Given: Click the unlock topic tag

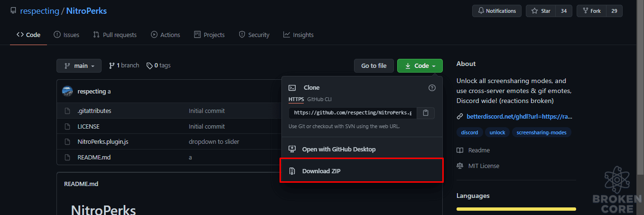Looking at the screenshot, I should tap(497, 132).
